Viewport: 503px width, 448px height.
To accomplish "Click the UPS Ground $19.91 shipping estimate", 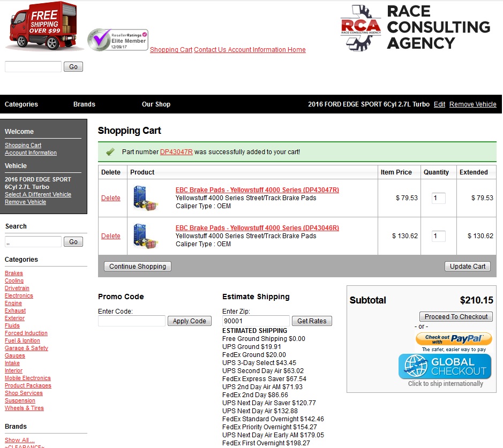I will (252, 347).
